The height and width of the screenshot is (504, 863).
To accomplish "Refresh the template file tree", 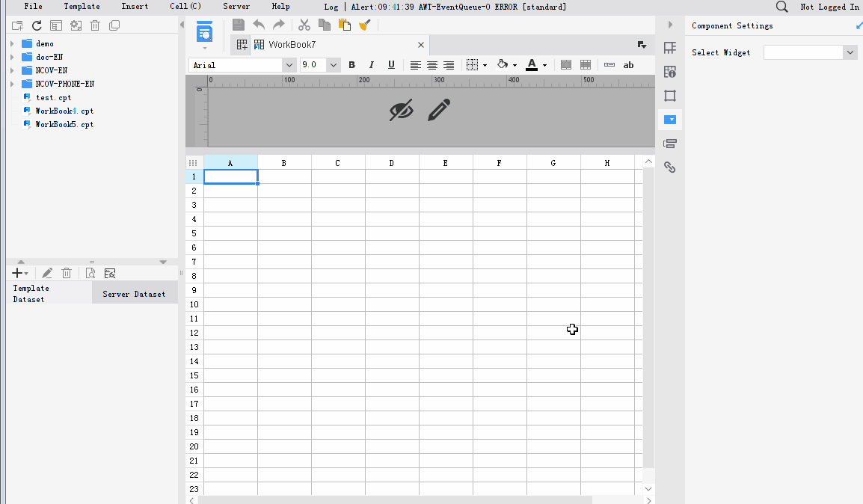I will pyautogui.click(x=37, y=25).
